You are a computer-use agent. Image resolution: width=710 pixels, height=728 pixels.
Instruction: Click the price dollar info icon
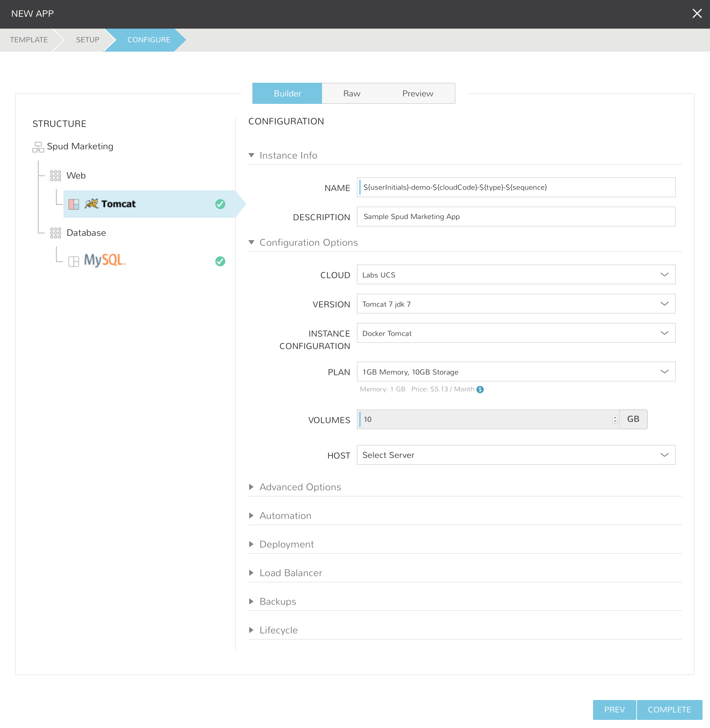[x=480, y=390]
